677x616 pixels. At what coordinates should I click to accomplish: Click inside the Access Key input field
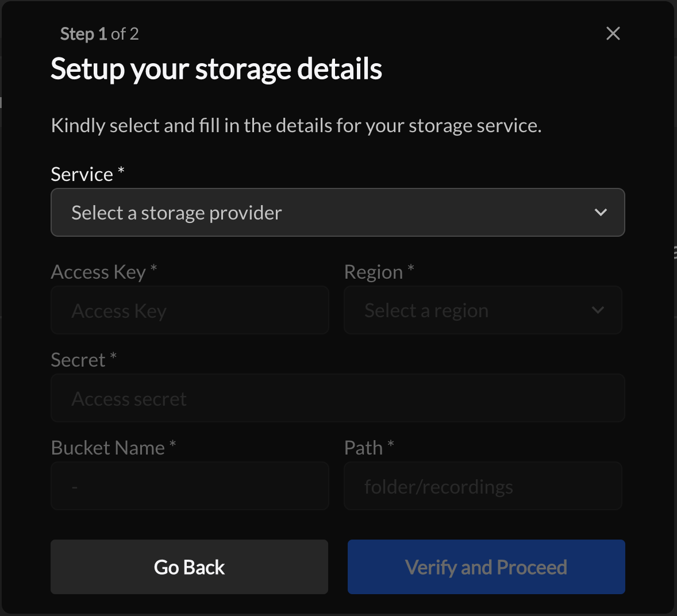[190, 310]
